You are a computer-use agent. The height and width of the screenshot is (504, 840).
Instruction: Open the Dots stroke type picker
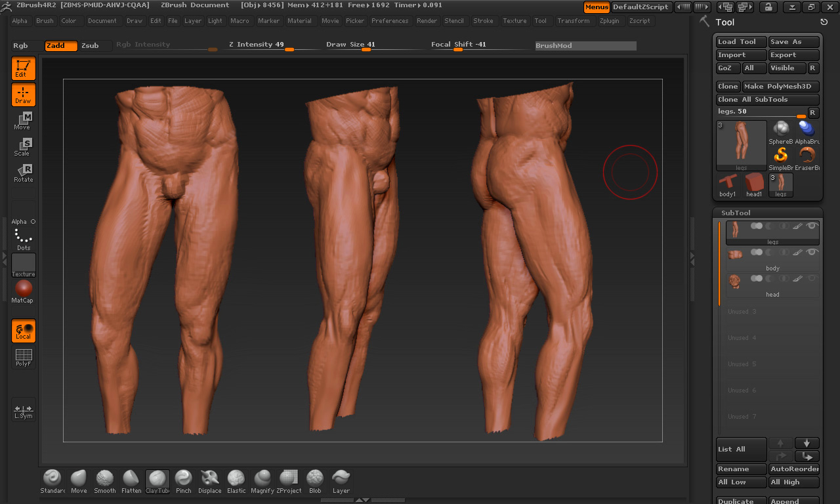(23, 240)
